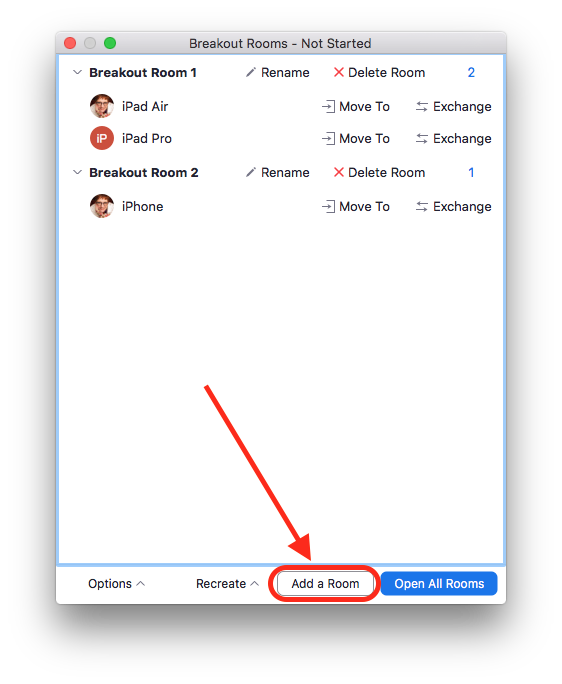Collapse the Breakout Room 2 list

coord(77,172)
